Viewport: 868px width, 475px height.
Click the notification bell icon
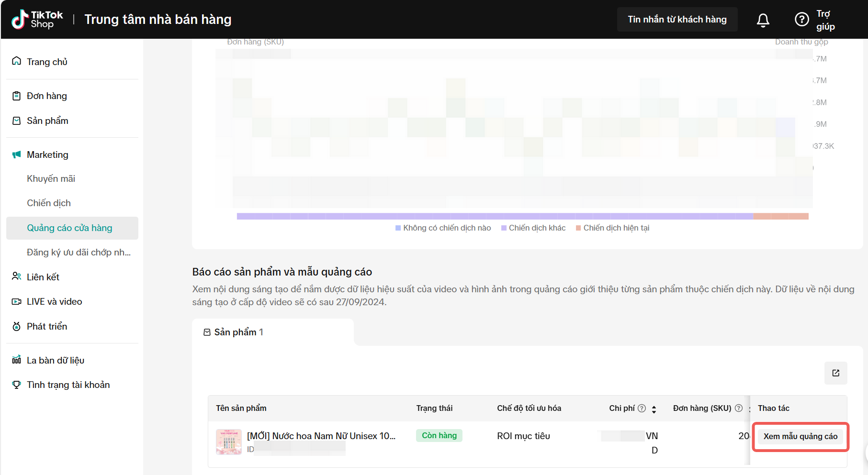pos(763,20)
